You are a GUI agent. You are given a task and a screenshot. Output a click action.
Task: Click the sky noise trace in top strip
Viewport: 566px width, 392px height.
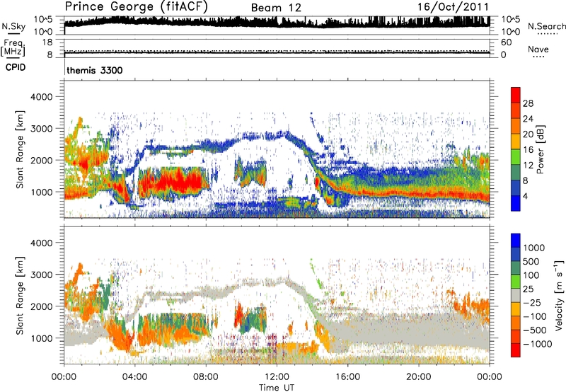(277, 21)
